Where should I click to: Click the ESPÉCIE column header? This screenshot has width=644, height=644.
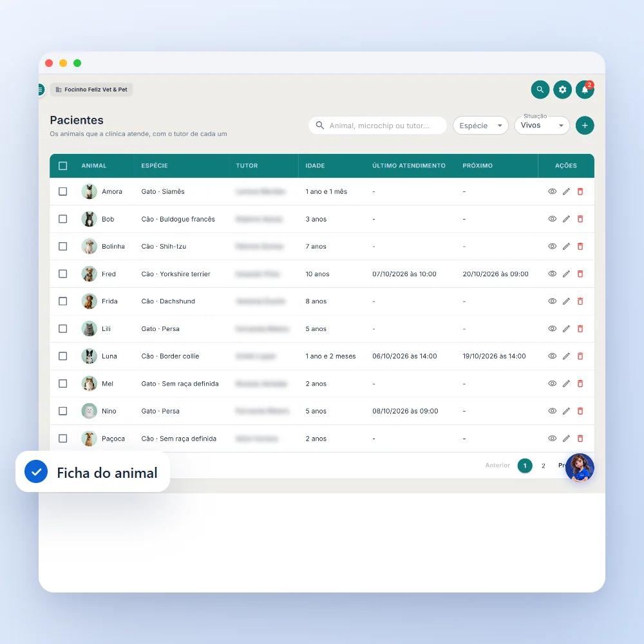click(x=155, y=166)
